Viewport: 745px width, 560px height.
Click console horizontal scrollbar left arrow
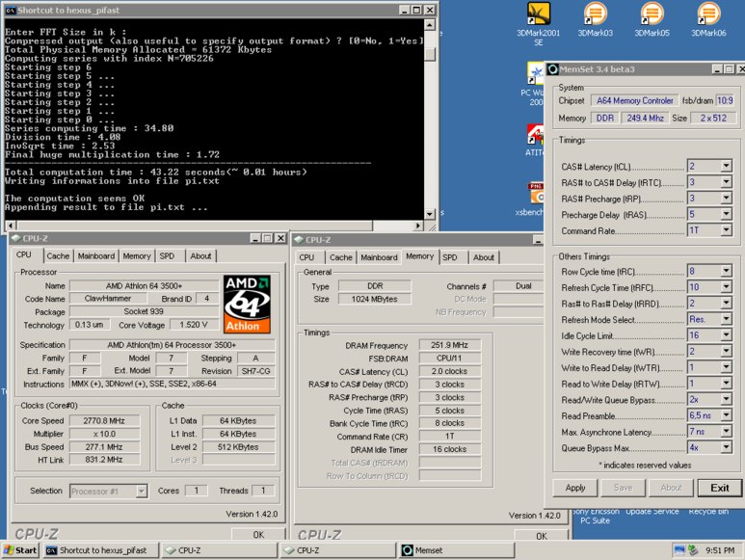(11, 226)
